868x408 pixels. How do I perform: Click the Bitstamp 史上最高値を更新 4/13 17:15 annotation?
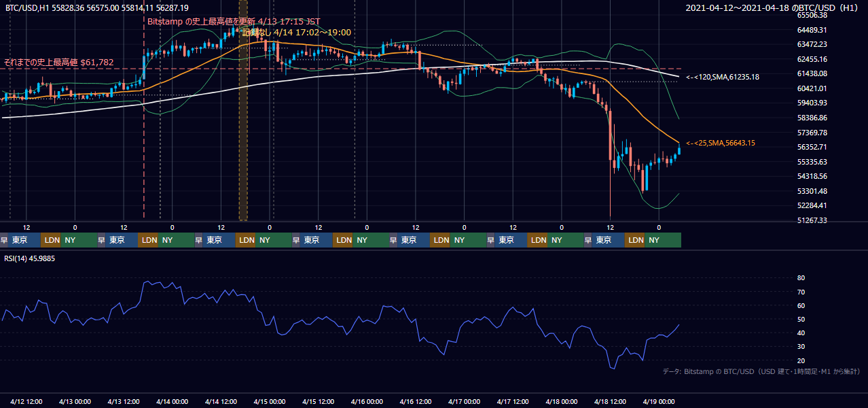(234, 22)
